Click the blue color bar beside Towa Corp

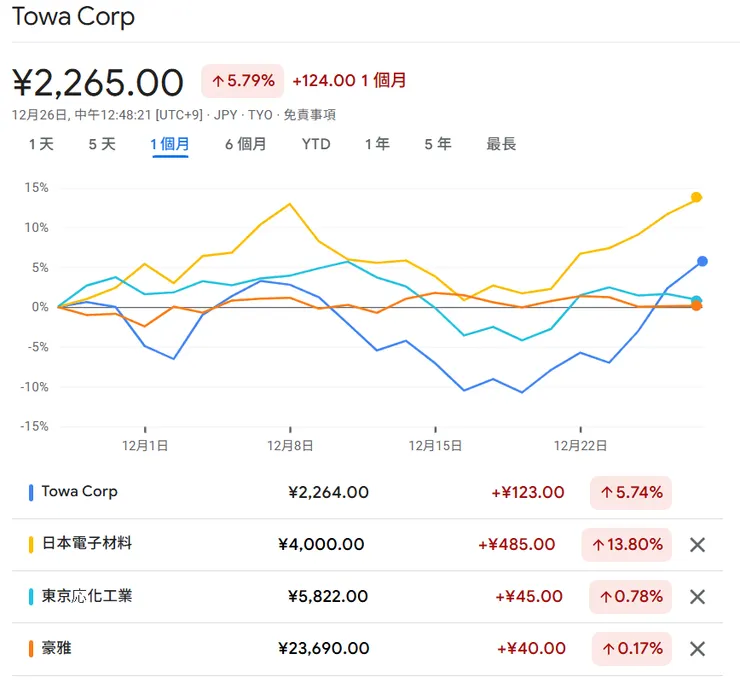(x=31, y=493)
